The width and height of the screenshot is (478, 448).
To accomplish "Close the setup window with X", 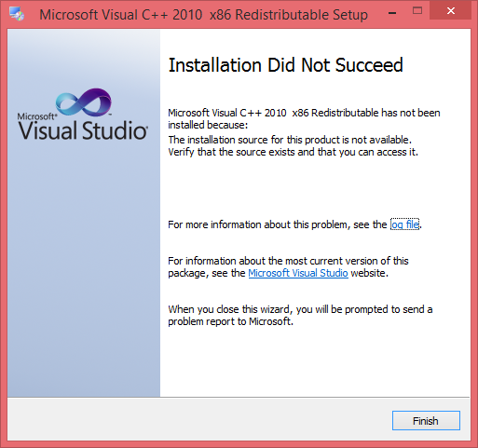I will tap(451, 11).
